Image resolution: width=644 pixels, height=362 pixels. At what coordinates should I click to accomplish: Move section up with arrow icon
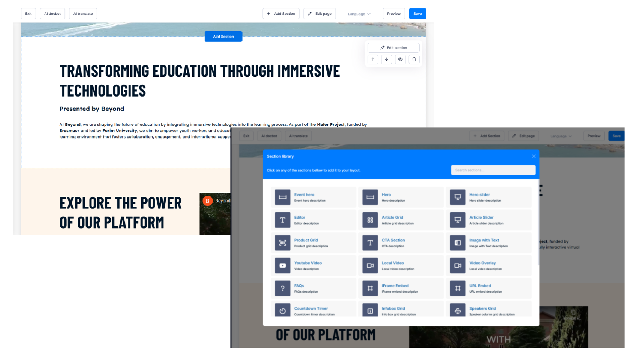tap(373, 59)
